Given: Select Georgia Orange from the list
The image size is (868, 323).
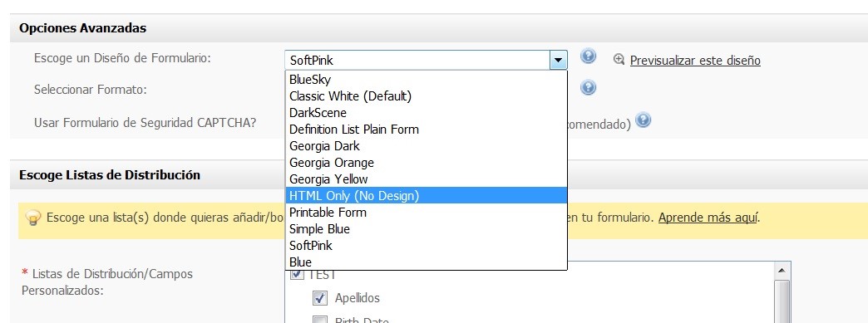Looking at the screenshot, I should pos(427,162).
